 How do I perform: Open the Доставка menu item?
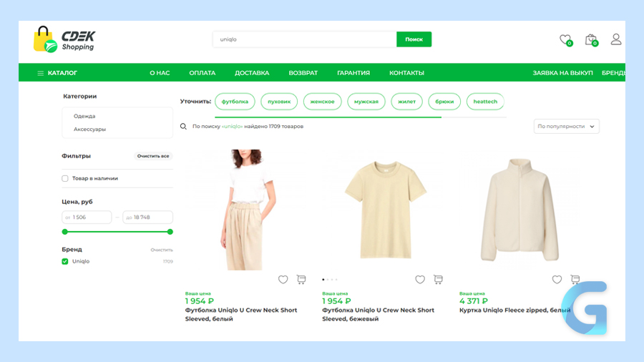coord(252,73)
